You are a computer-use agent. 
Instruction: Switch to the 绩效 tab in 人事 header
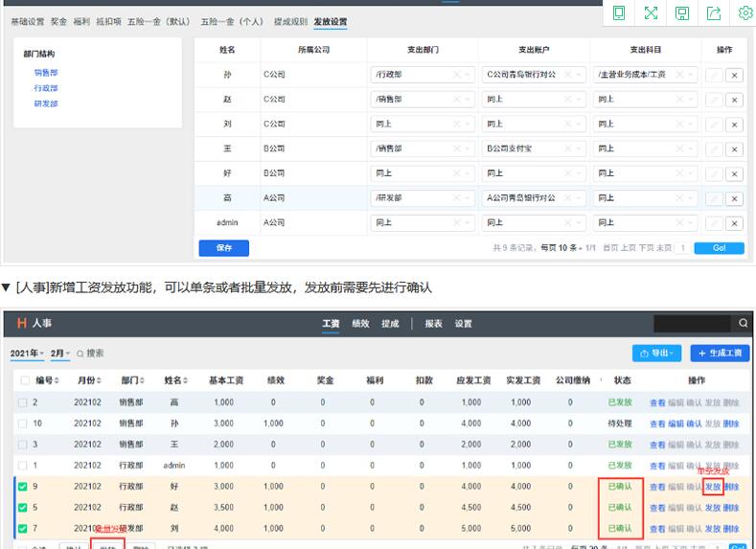(360, 324)
